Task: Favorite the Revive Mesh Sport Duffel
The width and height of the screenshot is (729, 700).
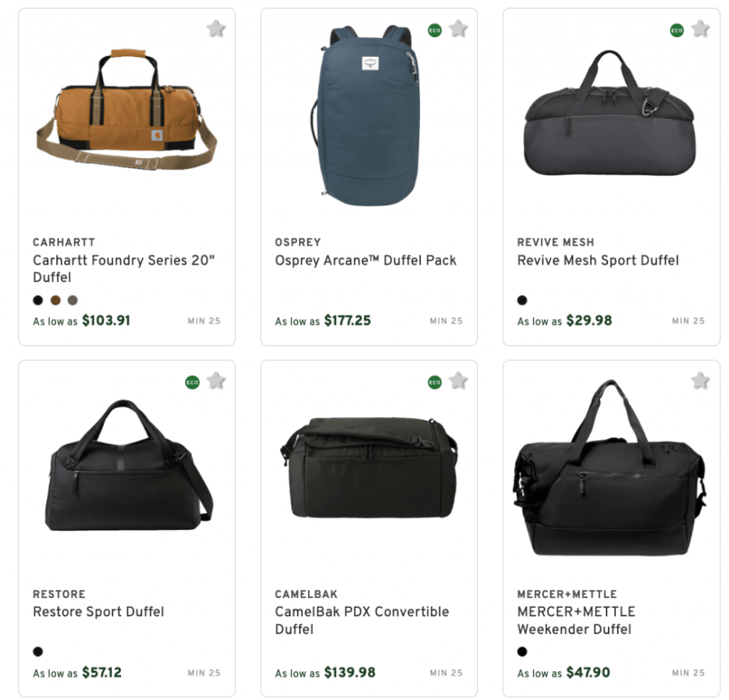Action: pyautogui.click(x=700, y=29)
